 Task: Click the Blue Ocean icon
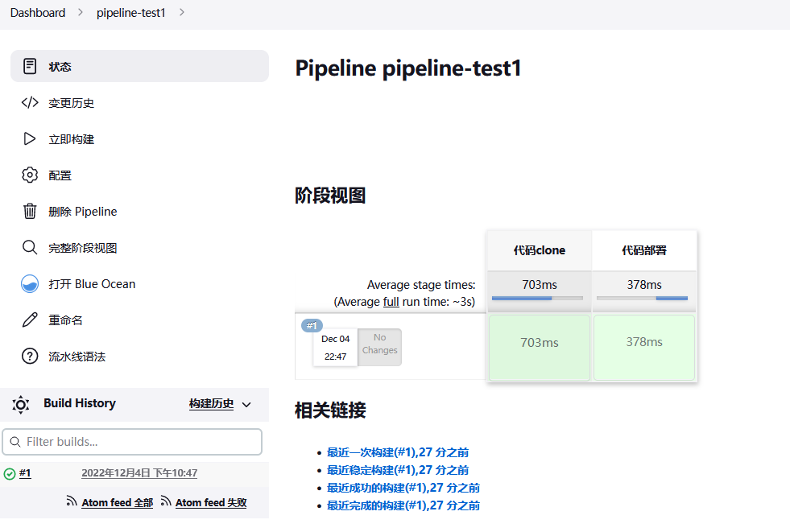30,283
